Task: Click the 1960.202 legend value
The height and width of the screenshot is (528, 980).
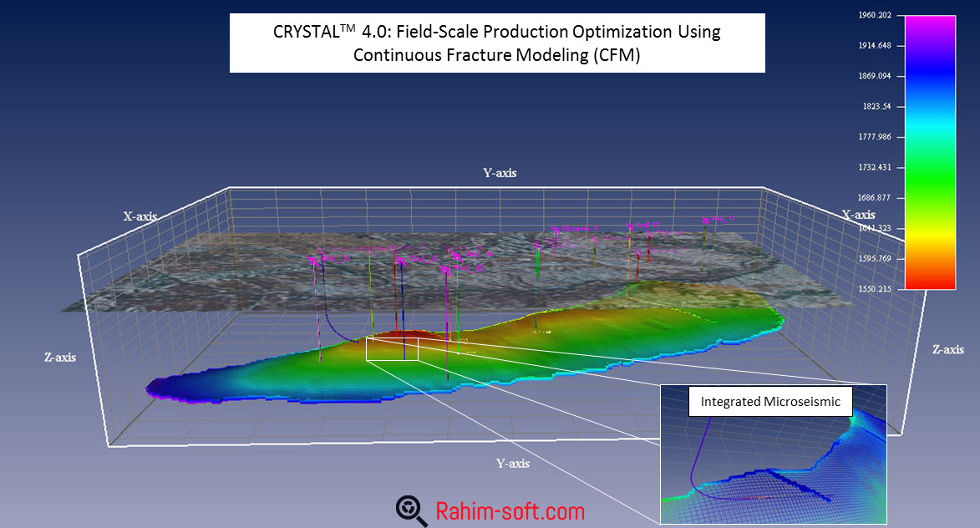Action: pos(875,15)
